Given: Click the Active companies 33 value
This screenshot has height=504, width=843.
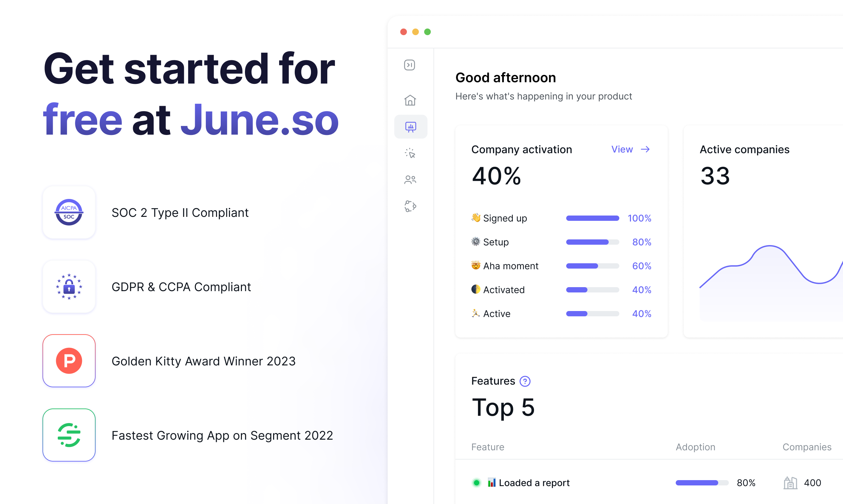Looking at the screenshot, I should [715, 176].
